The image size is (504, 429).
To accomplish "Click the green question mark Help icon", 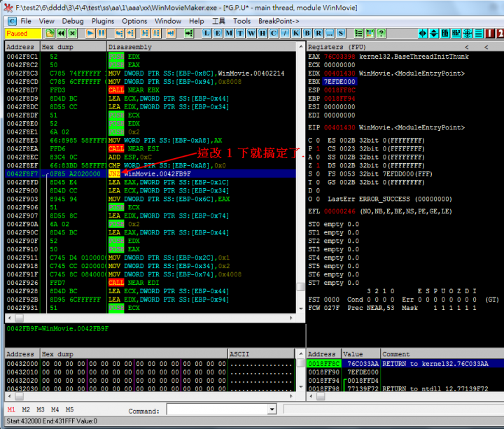I will (381, 33).
